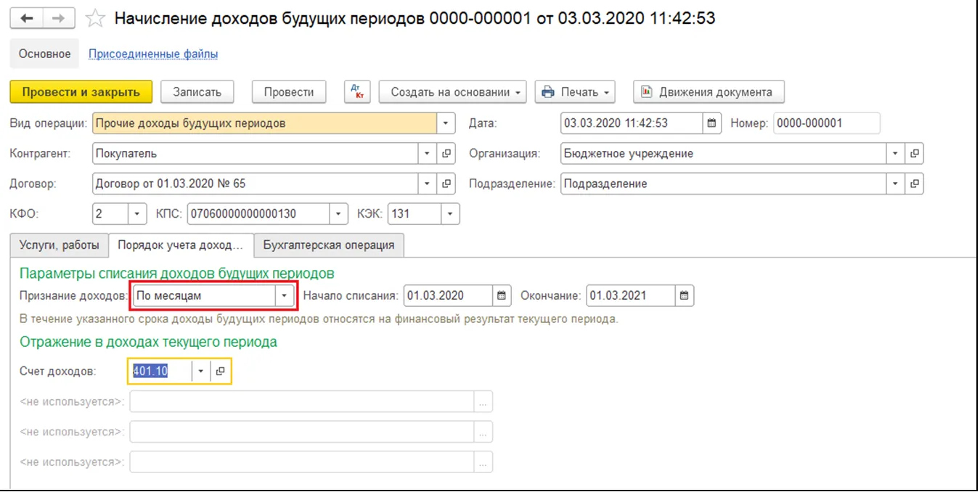Expand КЭК dropdown arrow
Viewport: 980px width, 492px height.
tap(451, 214)
